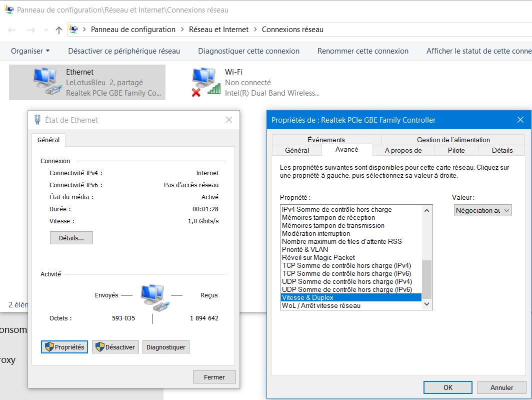Select Réveil sur Magic Packet property
Viewport: 532px width, 400px height.
click(318, 257)
